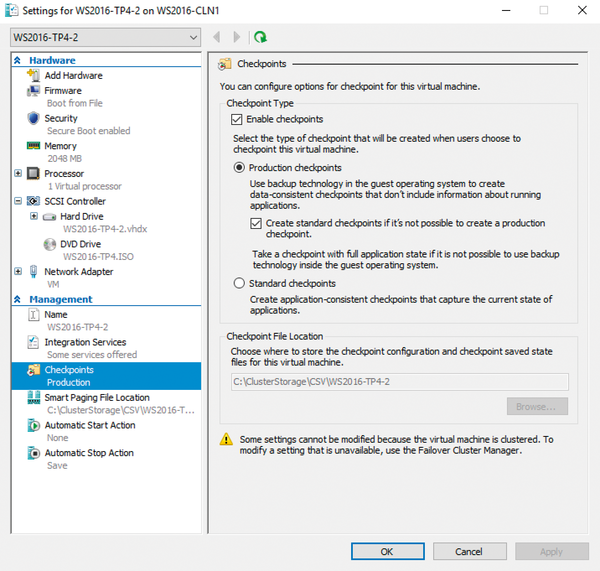
Task: Click Some services offered text
Action: pos(92,355)
